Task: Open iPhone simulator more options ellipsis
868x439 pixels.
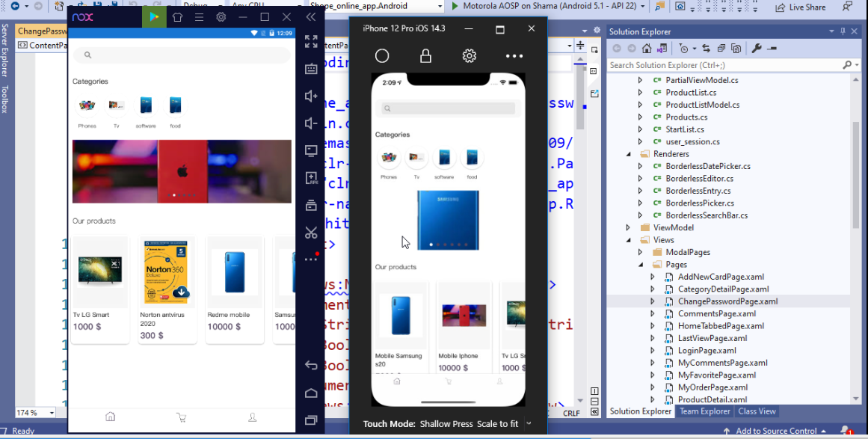Action: coord(514,56)
